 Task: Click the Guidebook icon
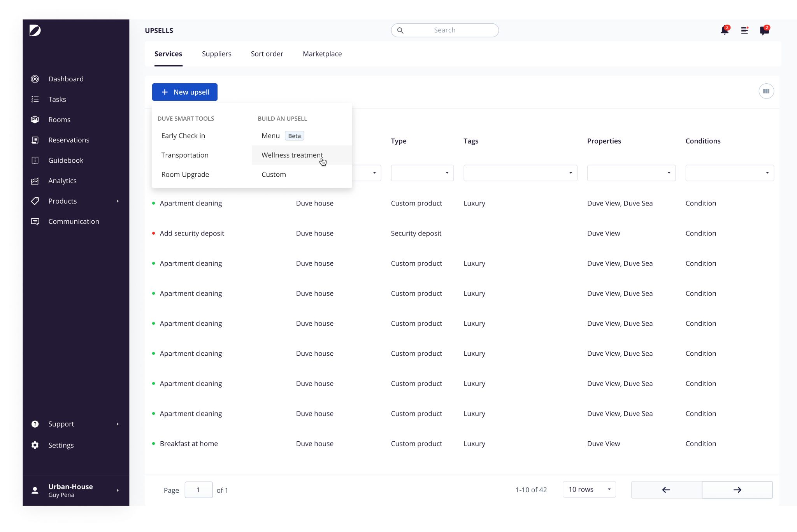(35, 160)
